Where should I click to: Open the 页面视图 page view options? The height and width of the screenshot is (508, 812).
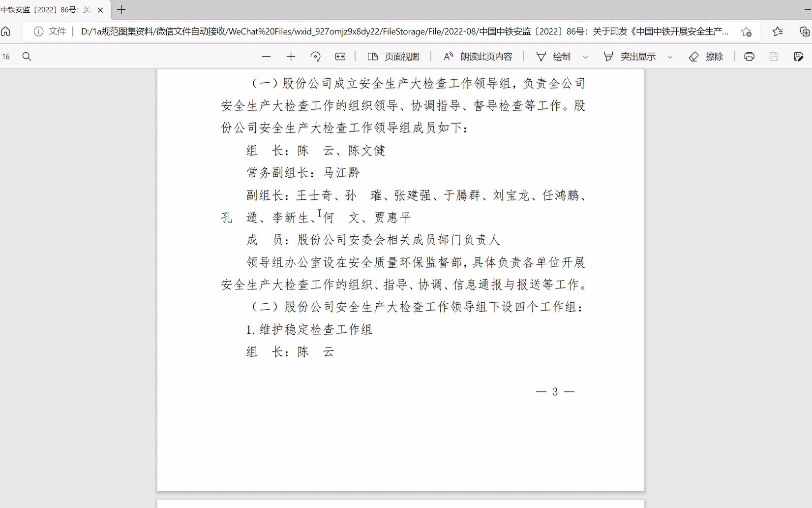(x=392, y=56)
